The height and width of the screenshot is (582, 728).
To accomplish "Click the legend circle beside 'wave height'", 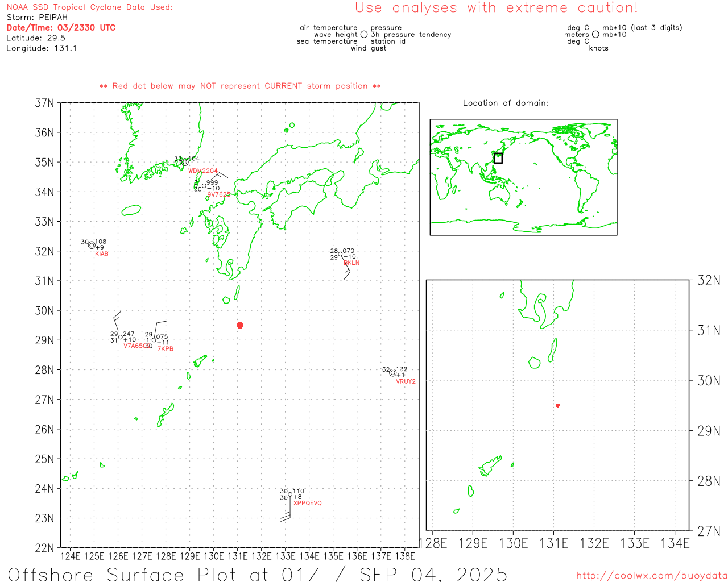I will [x=364, y=35].
